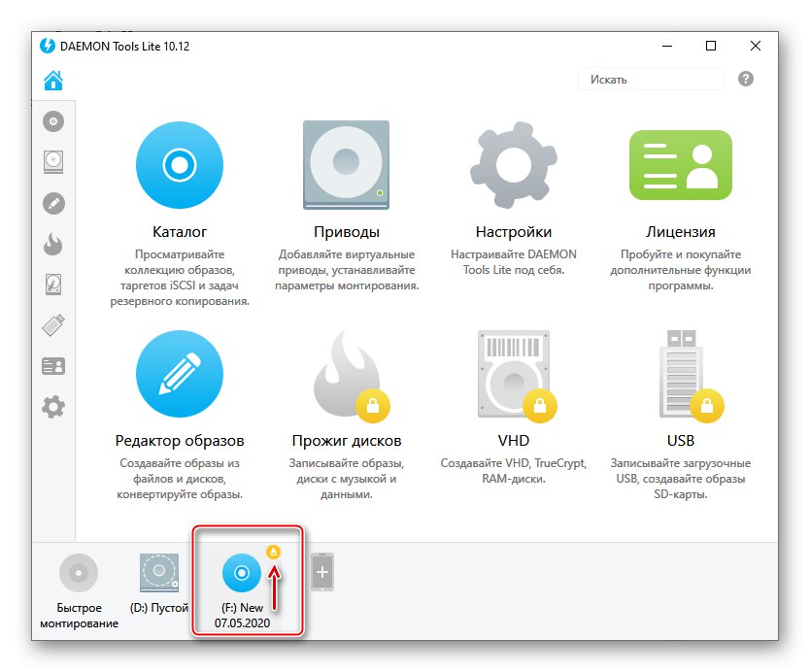Open the Disc Burning flame in sidebar
Image resolution: width=810 pixels, height=672 pixels.
click(53, 244)
